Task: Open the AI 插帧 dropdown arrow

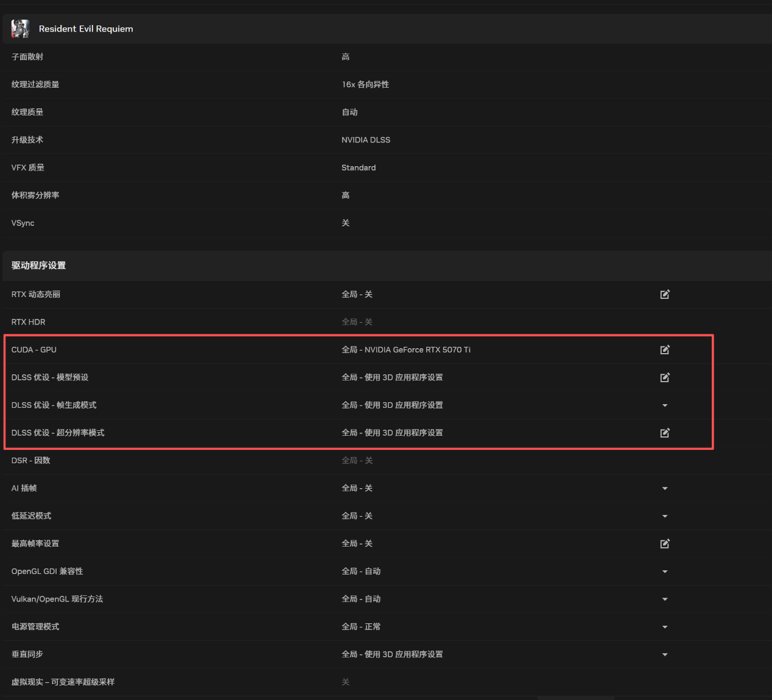Action: (665, 488)
